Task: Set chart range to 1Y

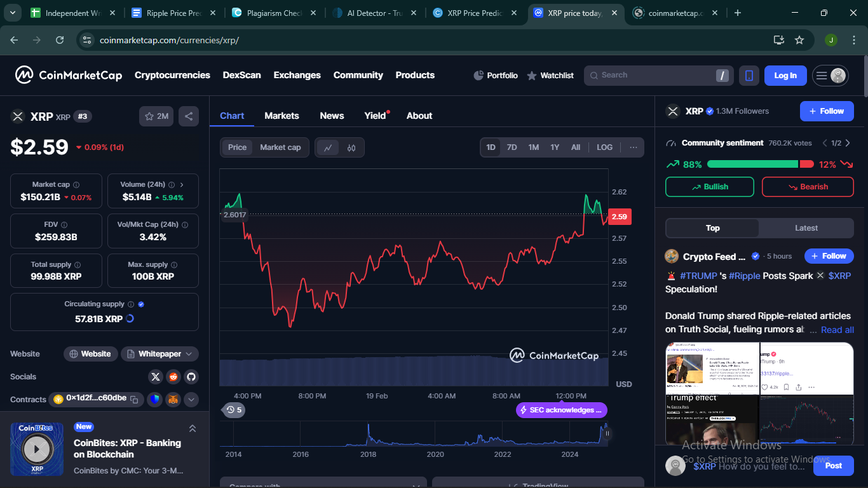Action: pos(555,147)
